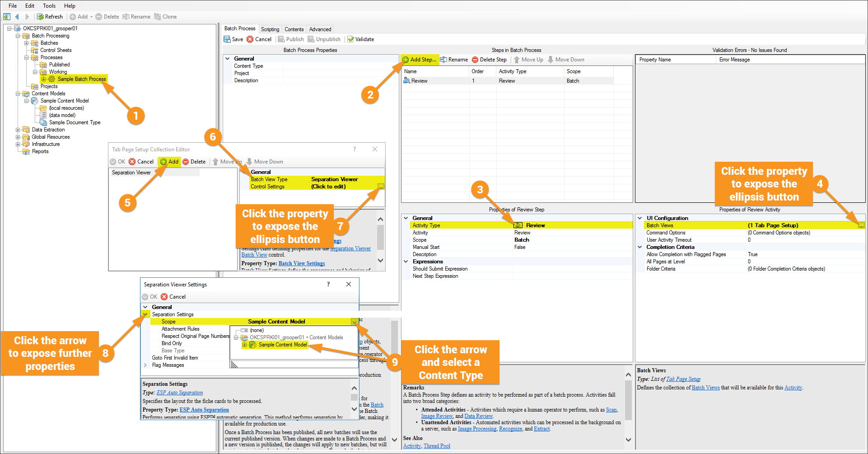Click Move Down in the Steps toolbar

click(x=566, y=60)
